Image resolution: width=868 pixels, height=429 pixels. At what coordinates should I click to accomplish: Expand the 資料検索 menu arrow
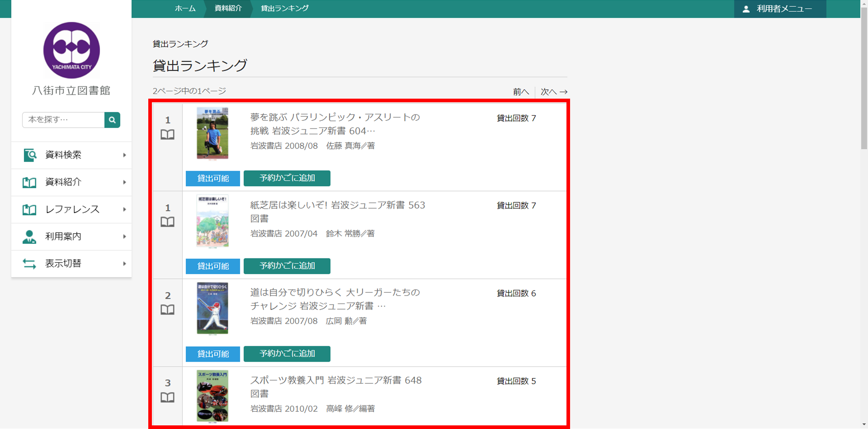pos(124,155)
